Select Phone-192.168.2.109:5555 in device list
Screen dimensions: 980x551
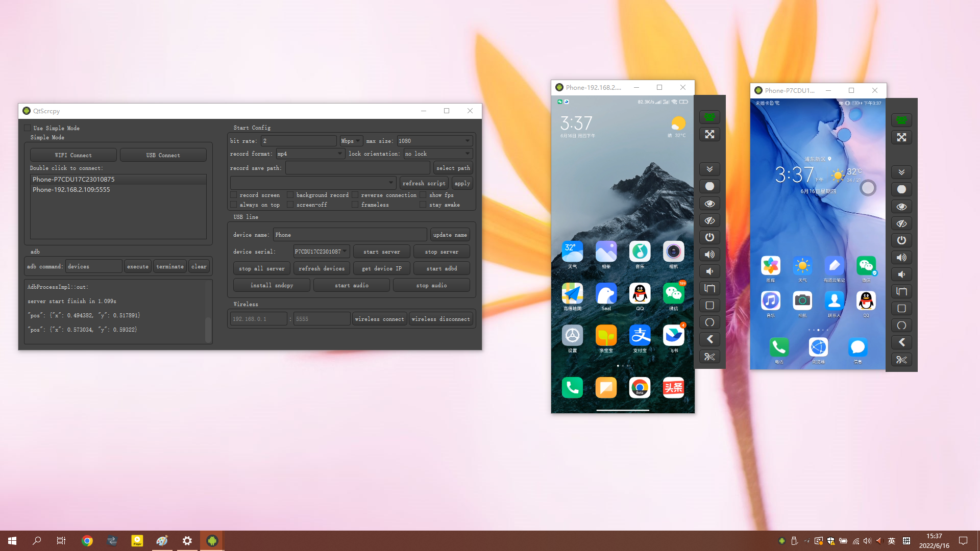pos(71,189)
